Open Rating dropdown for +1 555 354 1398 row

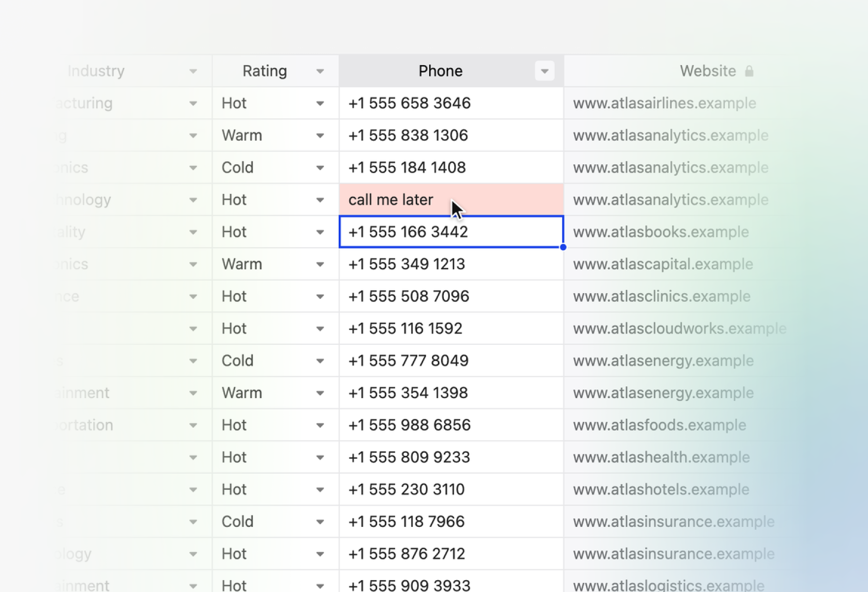(320, 393)
